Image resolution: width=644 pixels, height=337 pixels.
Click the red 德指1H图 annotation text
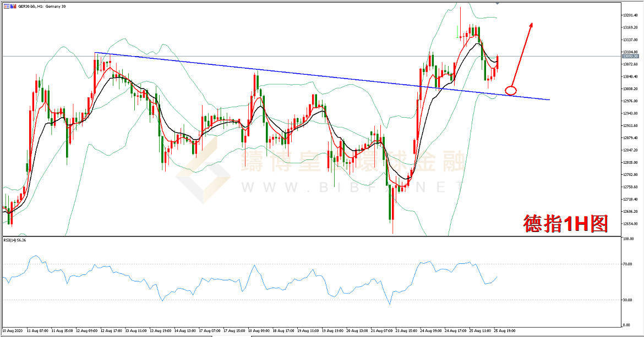point(565,223)
